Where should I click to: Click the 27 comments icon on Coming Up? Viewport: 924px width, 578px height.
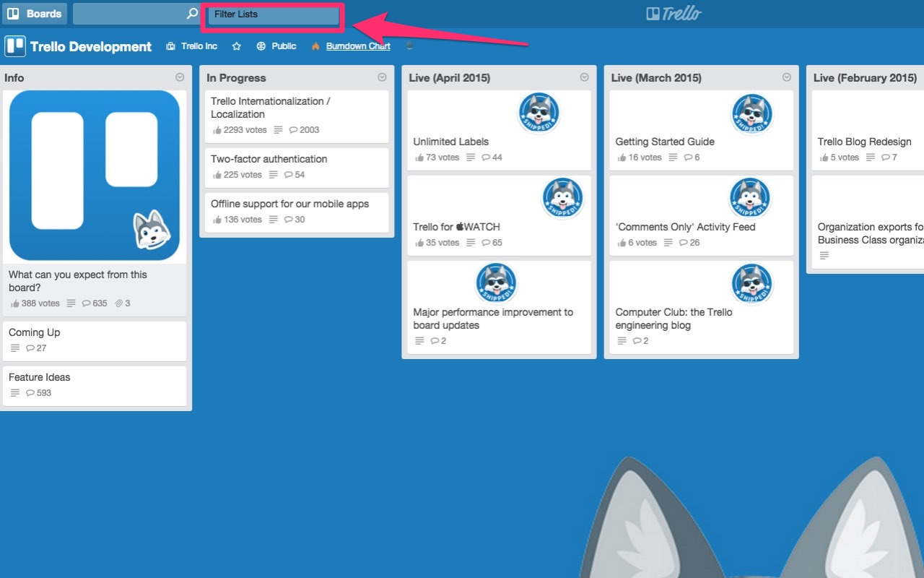tap(30, 348)
